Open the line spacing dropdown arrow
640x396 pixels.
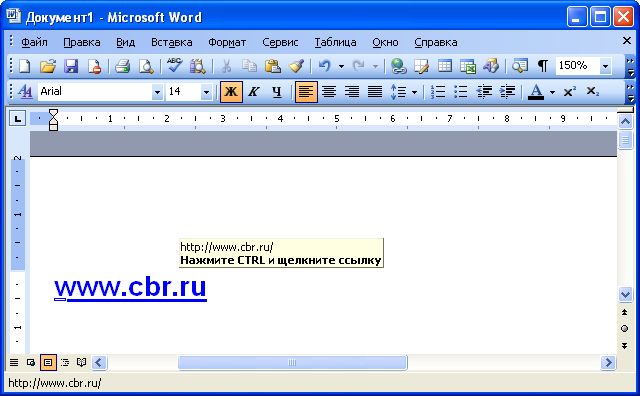(414, 92)
